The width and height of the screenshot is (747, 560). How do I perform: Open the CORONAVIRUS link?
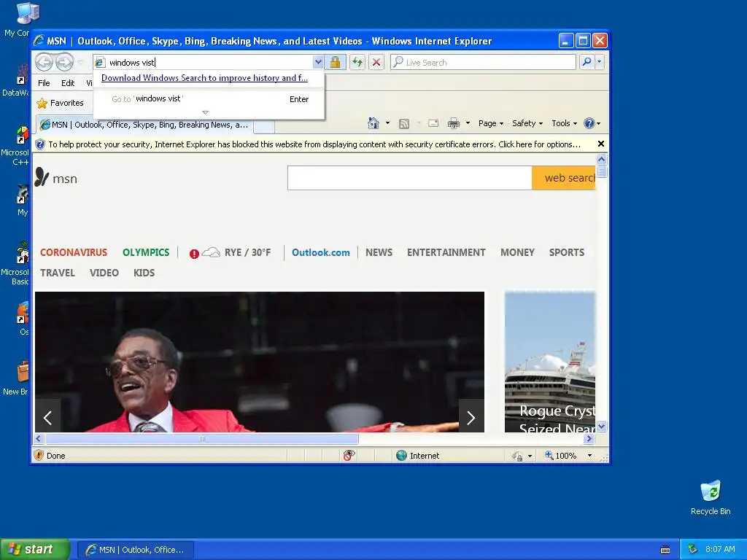74,252
